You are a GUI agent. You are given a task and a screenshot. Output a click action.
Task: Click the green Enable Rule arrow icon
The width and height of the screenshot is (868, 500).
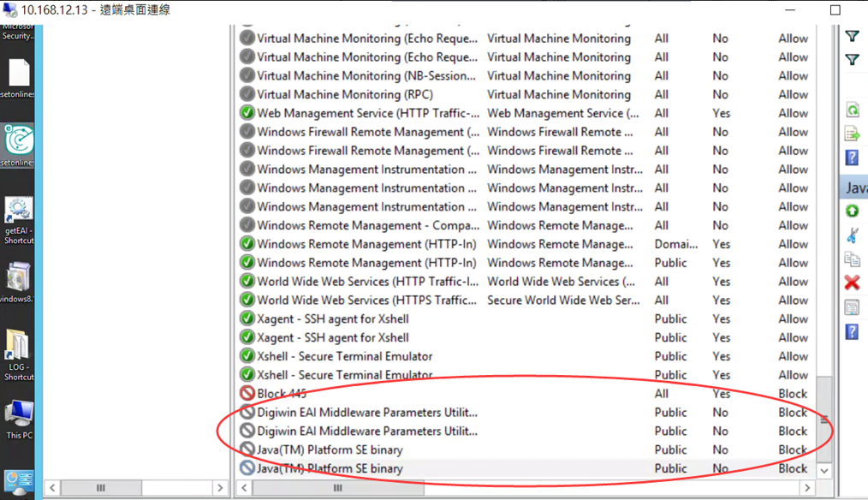click(853, 211)
